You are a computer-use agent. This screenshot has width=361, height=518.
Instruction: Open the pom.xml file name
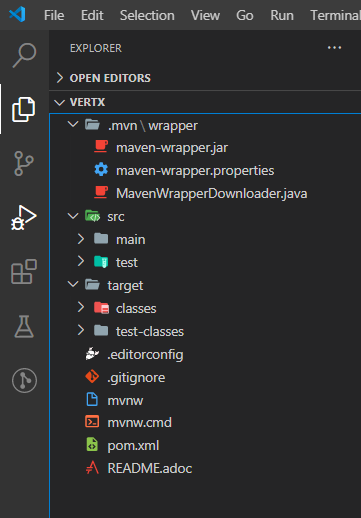pos(133,446)
